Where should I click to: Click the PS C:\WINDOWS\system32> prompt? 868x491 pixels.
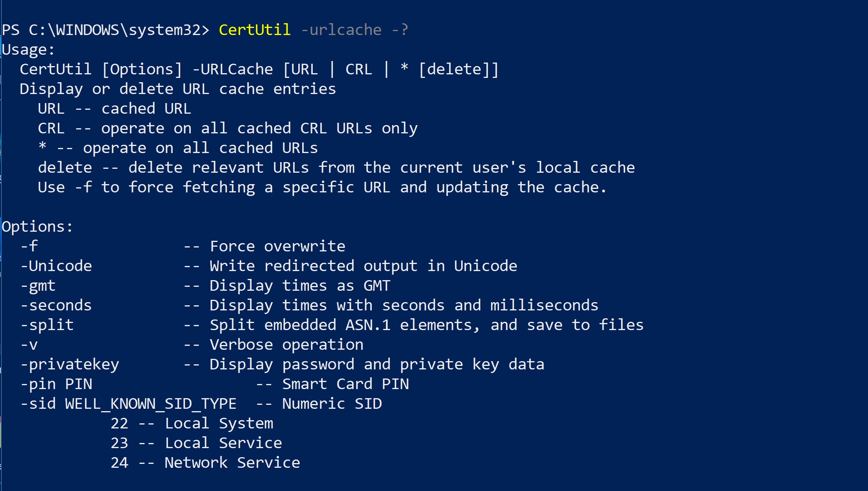pos(105,30)
